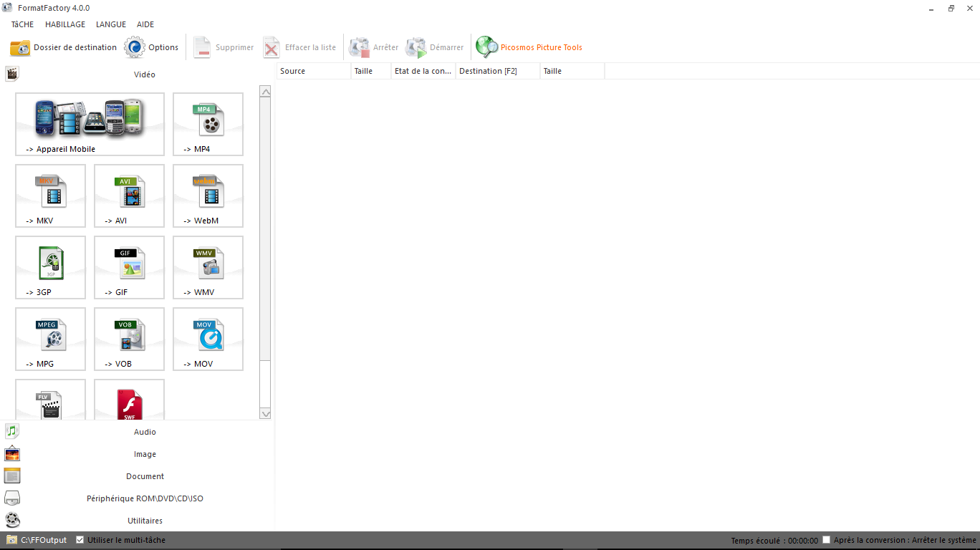This screenshot has width=980, height=550.
Task: Click the Vidéo category clapperboard icon
Action: (x=12, y=74)
